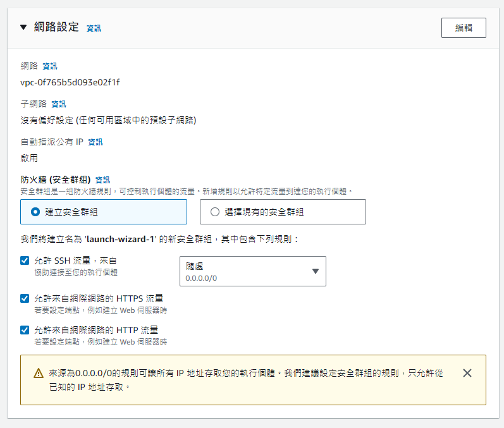Click the 'launch-wizard-1' security group name
The image size is (504, 428).
(121, 240)
